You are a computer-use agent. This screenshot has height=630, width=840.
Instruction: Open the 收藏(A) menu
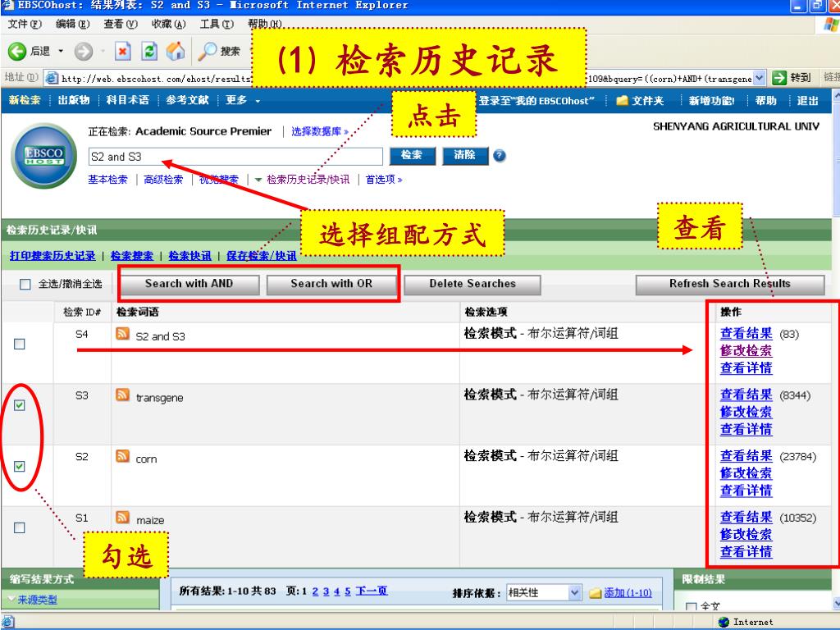168,24
